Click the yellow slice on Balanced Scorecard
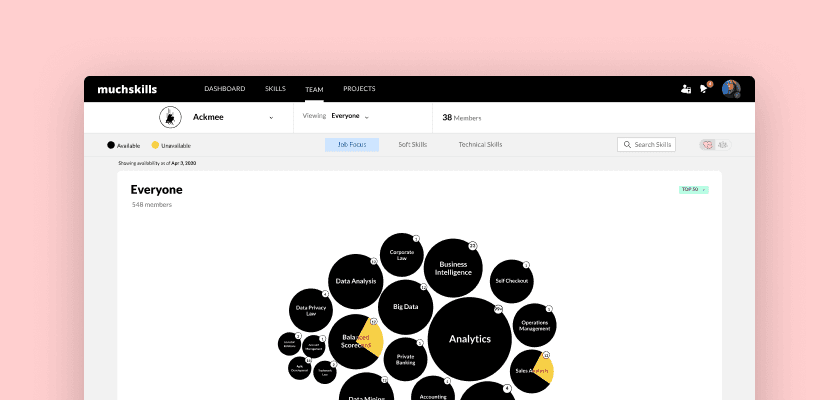This screenshot has height=400, width=840. pyautogui.click(x=373, y=338)
